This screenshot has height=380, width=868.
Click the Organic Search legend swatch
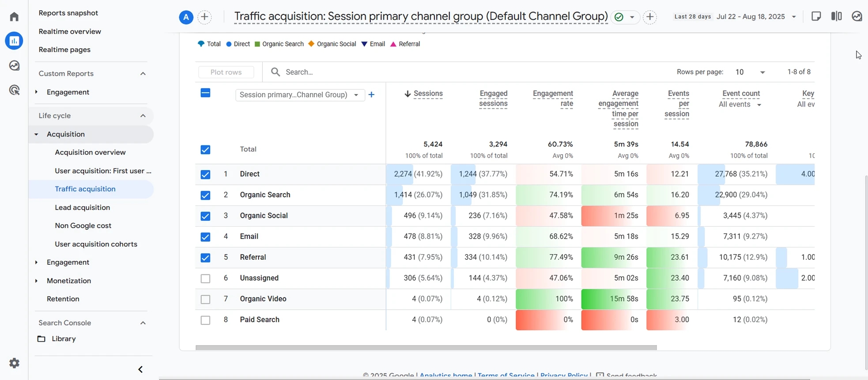[x=257, y=44]
